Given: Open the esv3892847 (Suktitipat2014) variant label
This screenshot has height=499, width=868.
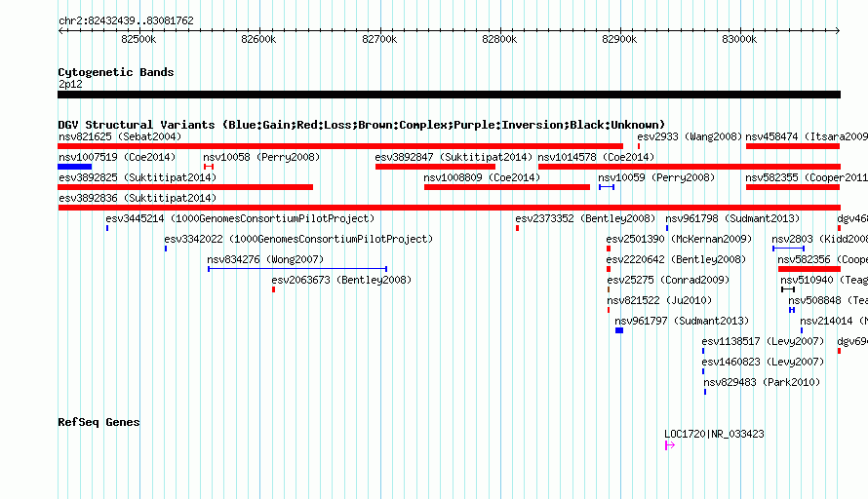Looking at the screenshot, I should click(454, 157).
